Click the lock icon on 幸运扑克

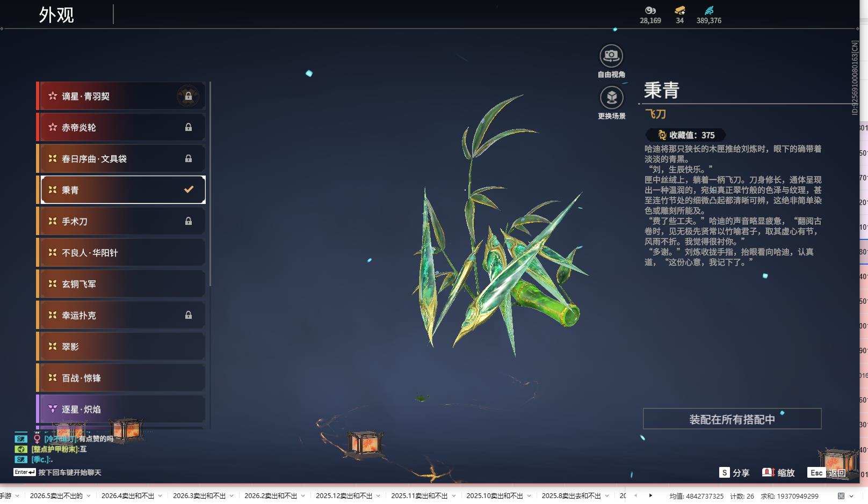pyautogui.click(x=189, y=315)
